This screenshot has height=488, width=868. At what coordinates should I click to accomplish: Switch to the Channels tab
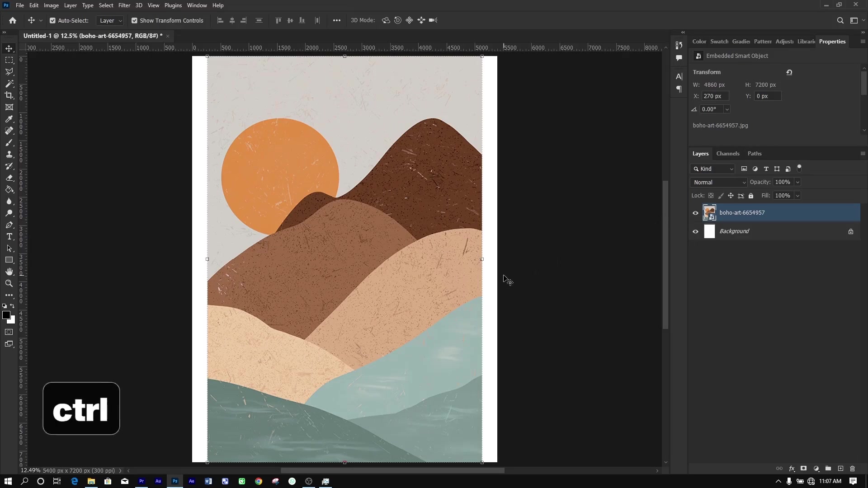(728, 154)
